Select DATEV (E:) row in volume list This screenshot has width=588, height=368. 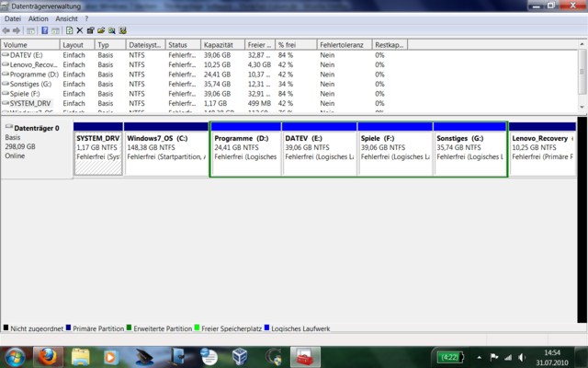[x=288, y=55]
